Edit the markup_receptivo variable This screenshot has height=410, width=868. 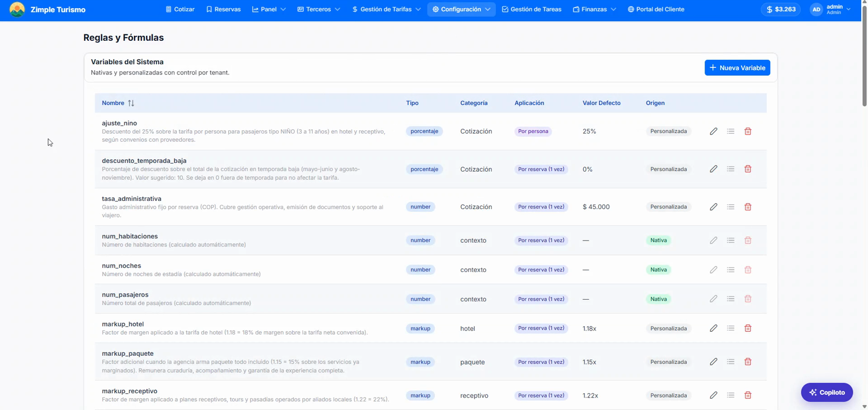713,395
